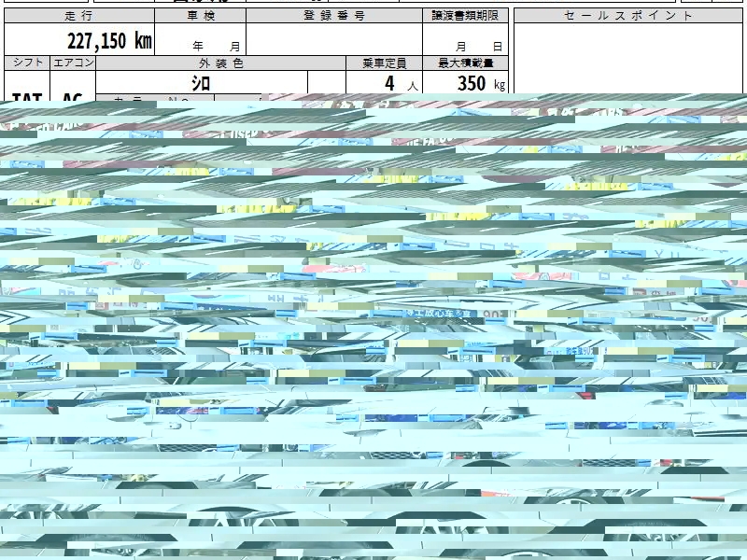Click the 最大積載量 max load header
747x560 pixels.
coord(465,63)
